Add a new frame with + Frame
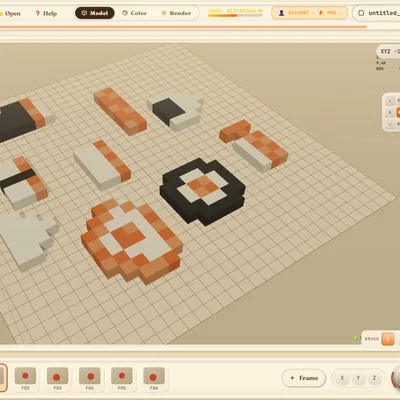This screenshot has width=400, height=400. (x=304, y=378)
